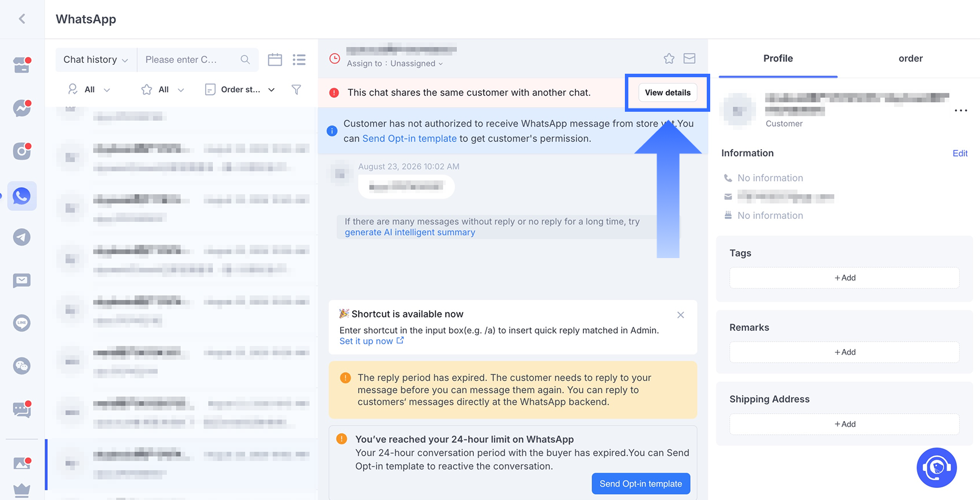Open the WeChat channel
Image resolution: width=980 pixels, height=500 pixels.
[22, 366]
